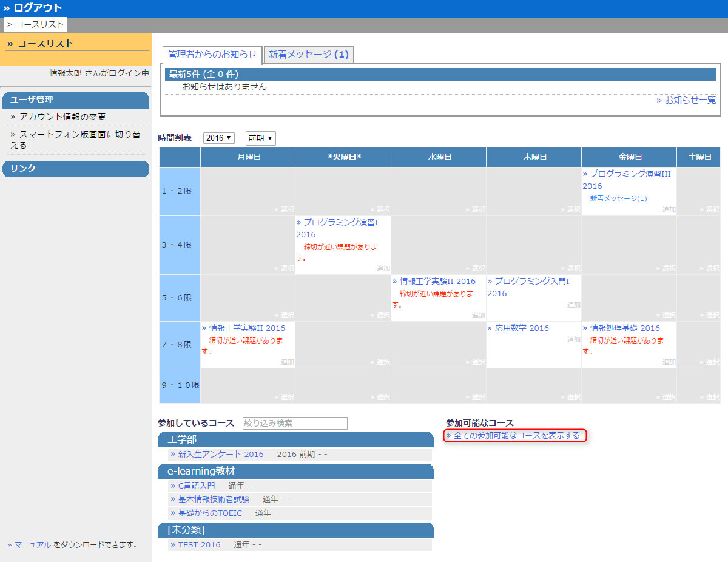Screen dimensions: 728x562
Task: Open 情報処理基礎 2016 course
Action: point(625,328)
